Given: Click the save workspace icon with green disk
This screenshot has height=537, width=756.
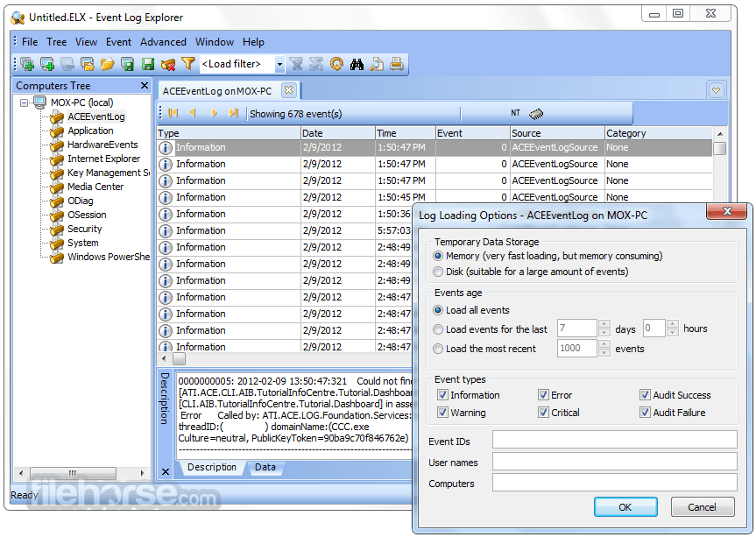Looking at the screenshot, I should (x=127, y=64).
